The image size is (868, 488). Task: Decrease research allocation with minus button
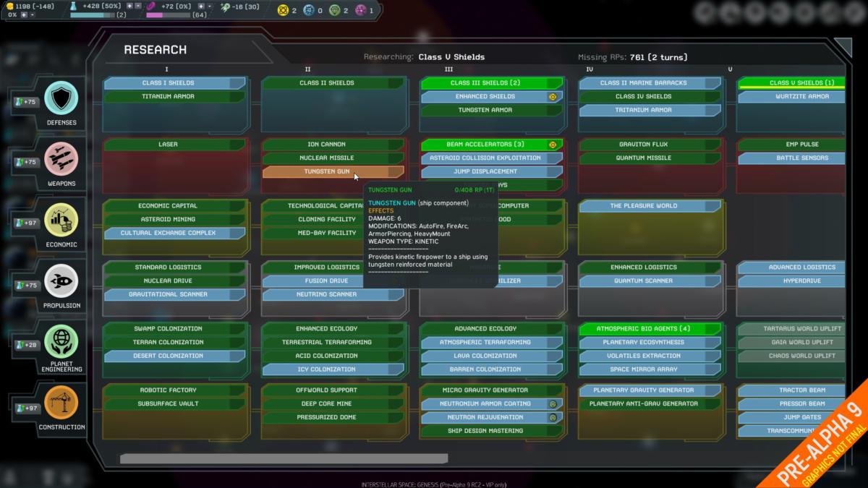(138, 6)
